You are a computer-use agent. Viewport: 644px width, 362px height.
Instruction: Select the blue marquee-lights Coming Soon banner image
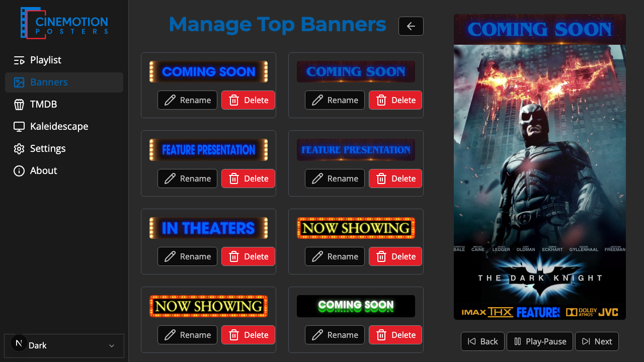click(208, 72)
